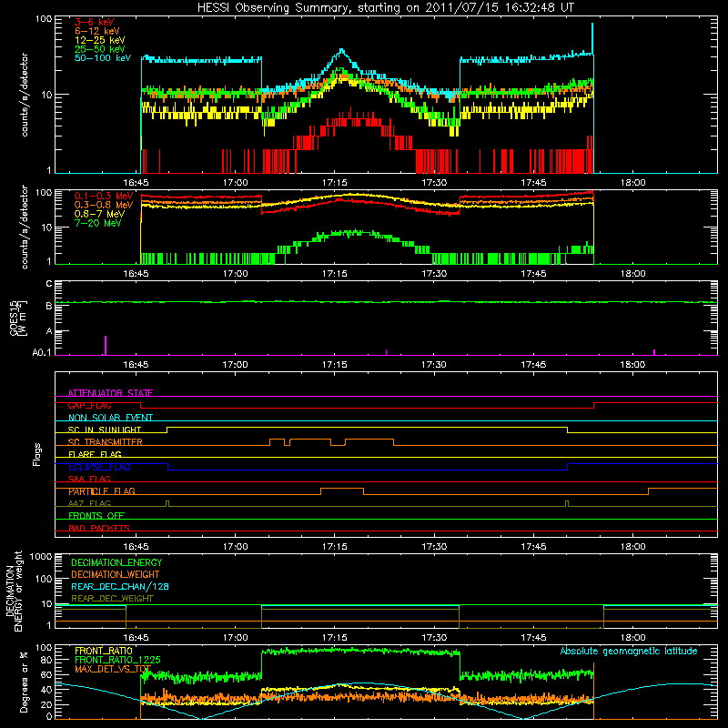Viewport: 728px width, 728px height.
Task: Select the 12-25 keV legend label
Action: tap(100, 40)
